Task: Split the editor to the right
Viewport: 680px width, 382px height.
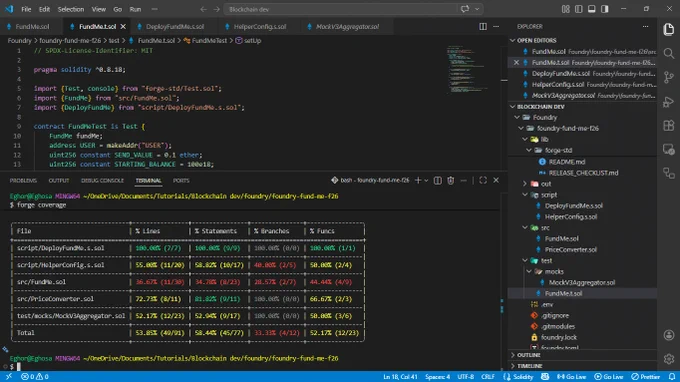Action: [483, 26]
